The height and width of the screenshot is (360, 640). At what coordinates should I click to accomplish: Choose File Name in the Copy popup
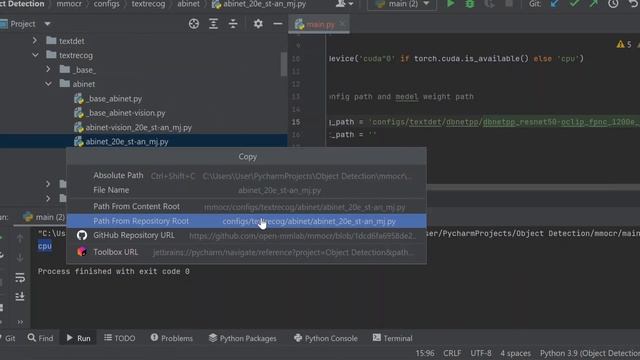[247, 190]
